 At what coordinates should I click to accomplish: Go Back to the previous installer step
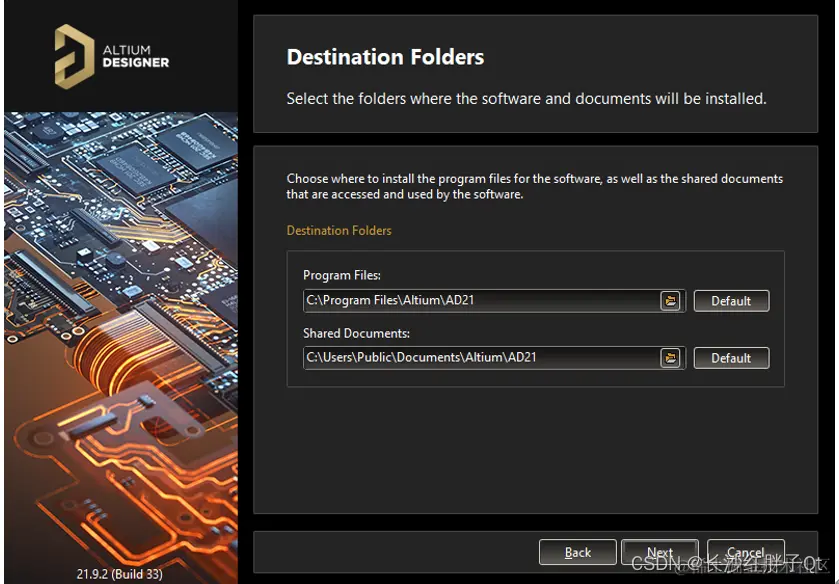(577, 552)
